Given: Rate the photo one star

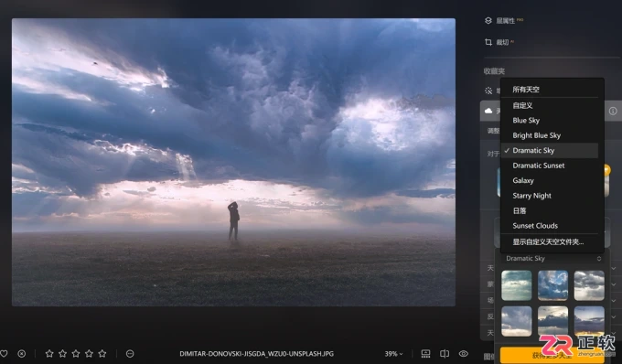Looking at the screenshot, I should click(x=49, y=353).
